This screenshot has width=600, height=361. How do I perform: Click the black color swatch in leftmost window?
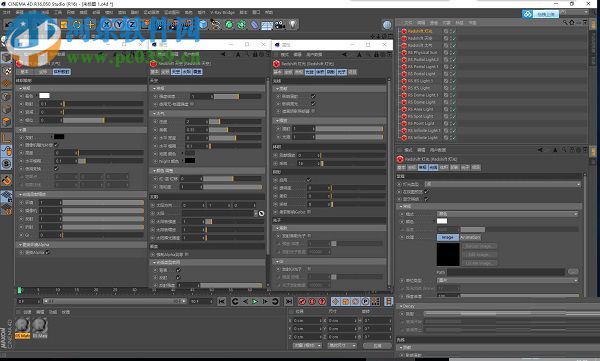(59, 137)
